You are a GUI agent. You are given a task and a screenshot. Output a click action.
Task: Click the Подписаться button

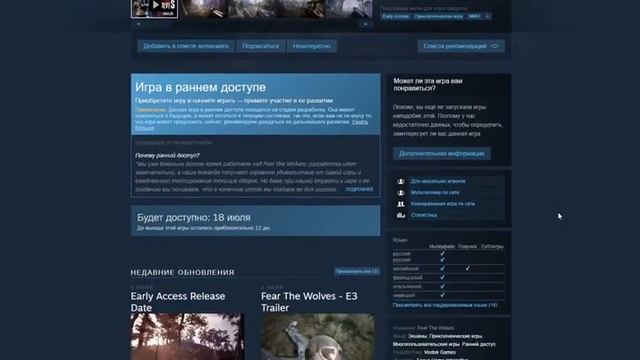pos(261,46)
